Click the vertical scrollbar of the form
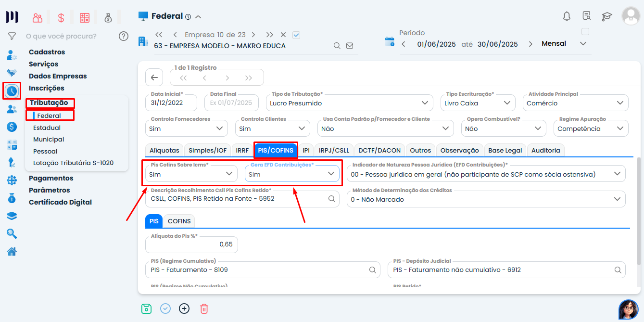The width and height of the screenshot is (644, 322). point(638,212)
